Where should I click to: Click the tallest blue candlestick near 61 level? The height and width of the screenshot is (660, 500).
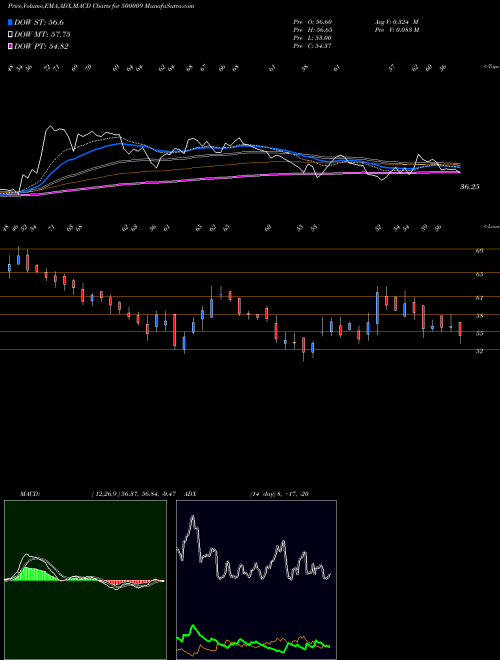[x=378, y=308]
